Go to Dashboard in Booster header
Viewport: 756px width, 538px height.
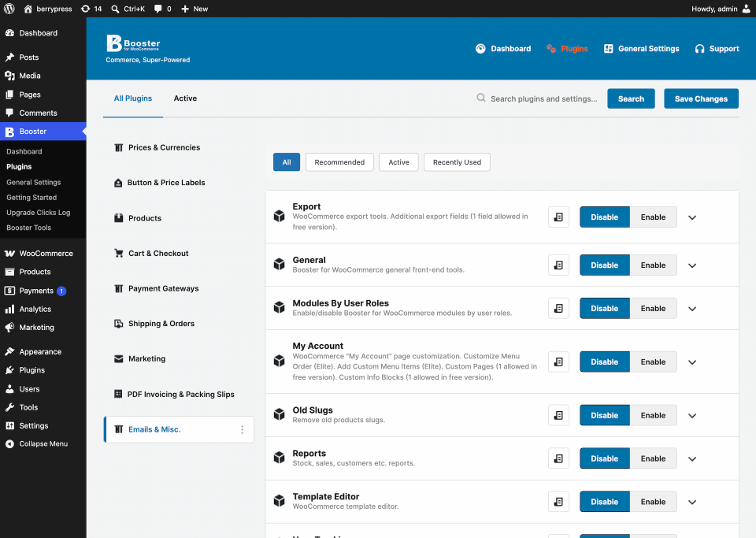tap(503, 49)
